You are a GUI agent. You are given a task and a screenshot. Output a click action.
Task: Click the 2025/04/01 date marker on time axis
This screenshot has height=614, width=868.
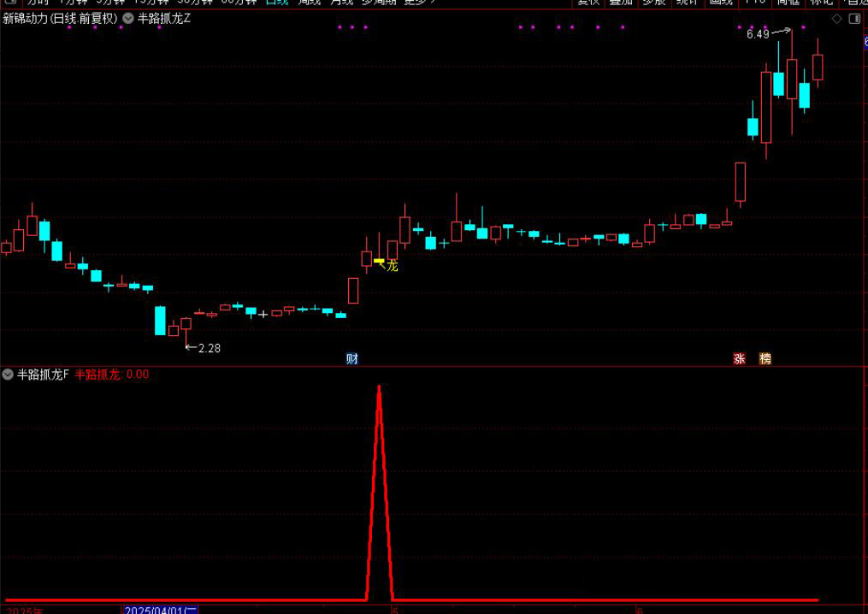tap(161, 610)
